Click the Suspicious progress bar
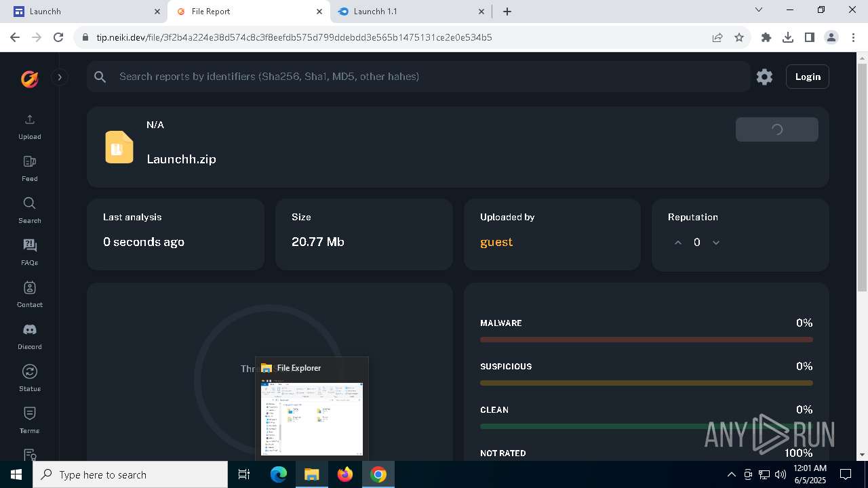868x488 pixels. [x=646, y=383]
